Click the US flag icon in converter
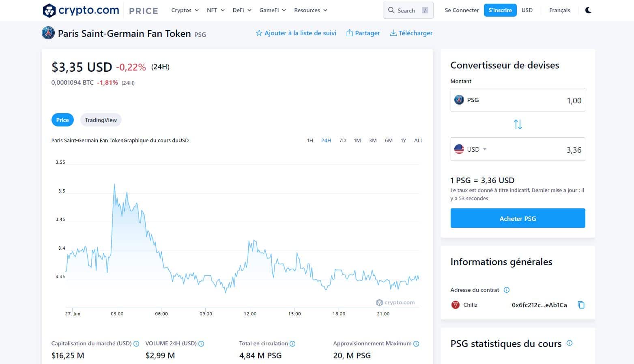634x364 pixels. [x=459, y=149]
